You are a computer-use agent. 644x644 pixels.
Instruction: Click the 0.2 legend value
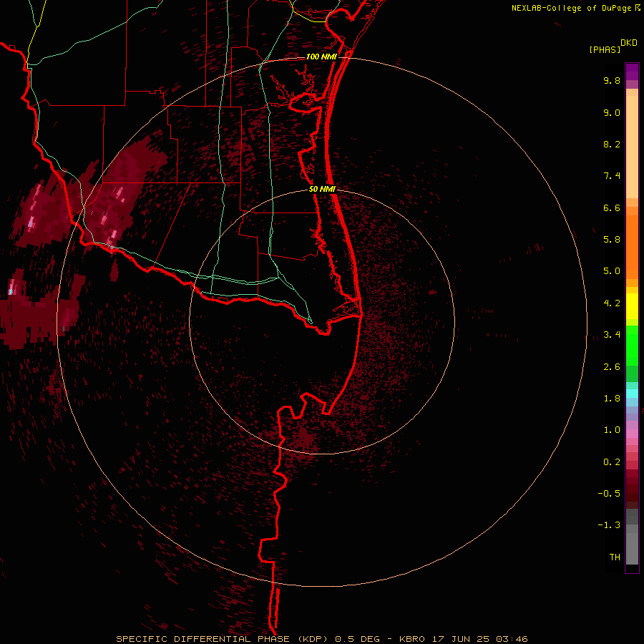point(612,462)
